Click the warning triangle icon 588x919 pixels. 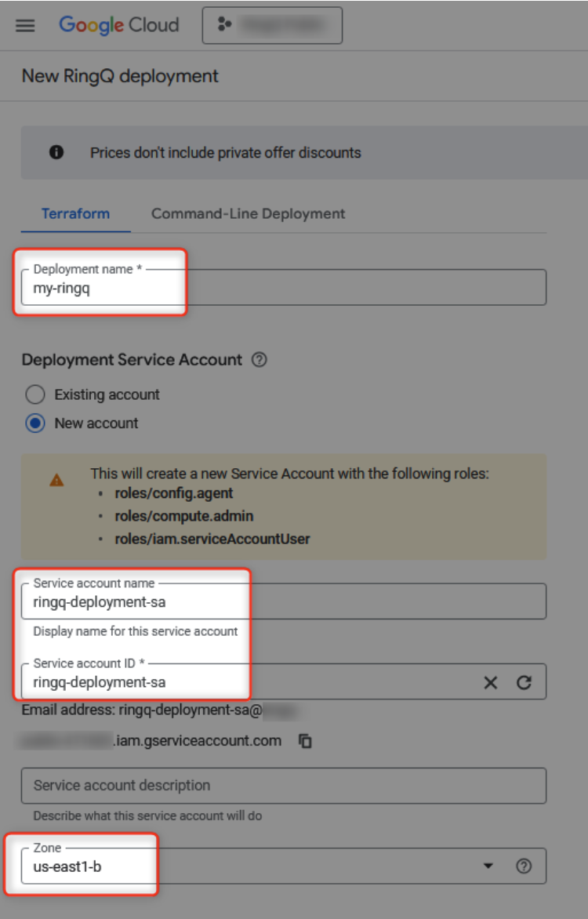tap(56, 480)
